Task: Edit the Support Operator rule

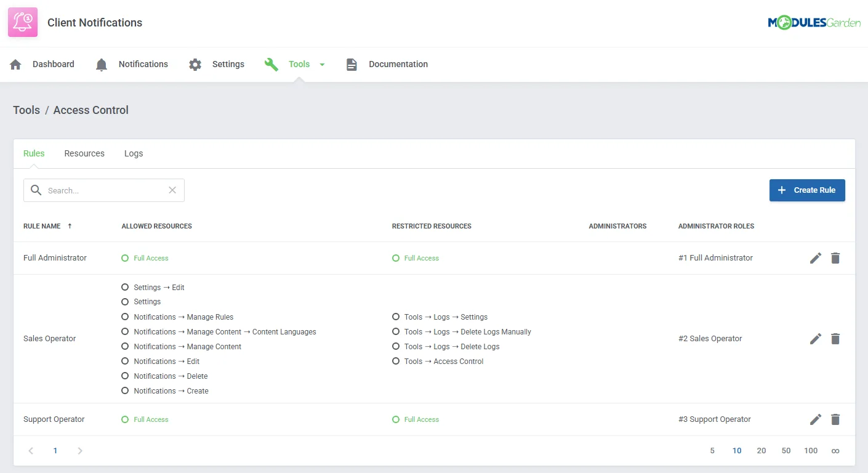Action: (x=816, y=419)
